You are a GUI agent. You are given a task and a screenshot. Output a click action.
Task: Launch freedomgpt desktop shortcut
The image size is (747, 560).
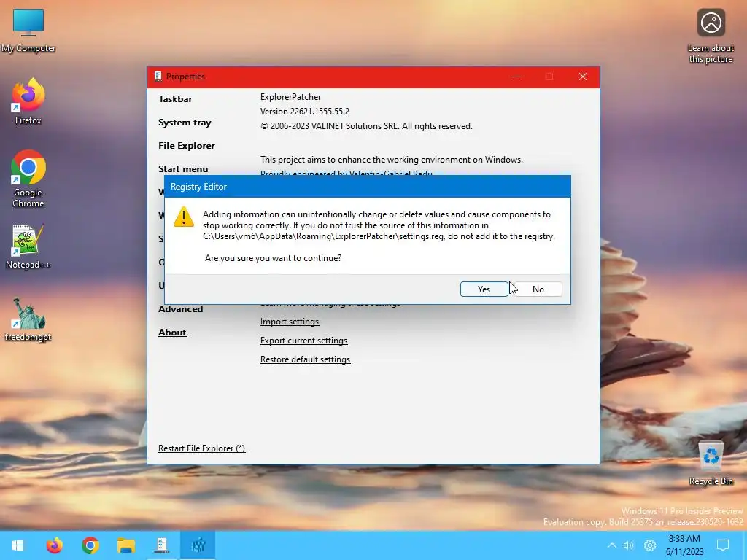point(28,319)
